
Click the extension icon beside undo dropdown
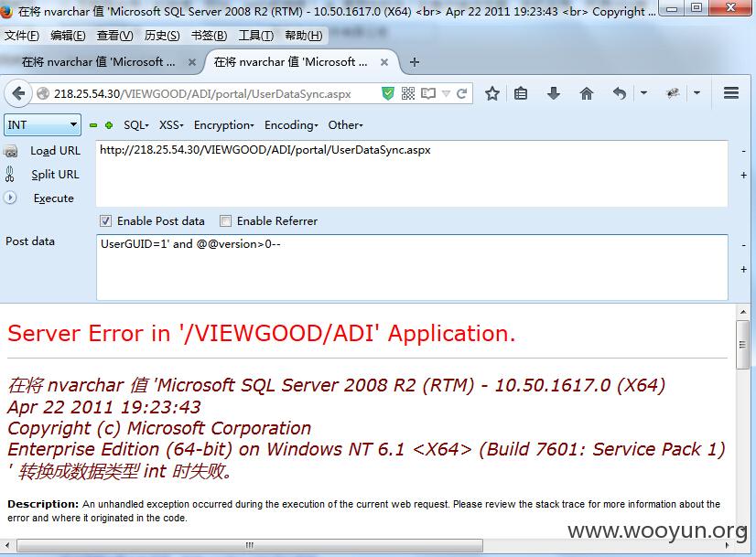[673, 93]
